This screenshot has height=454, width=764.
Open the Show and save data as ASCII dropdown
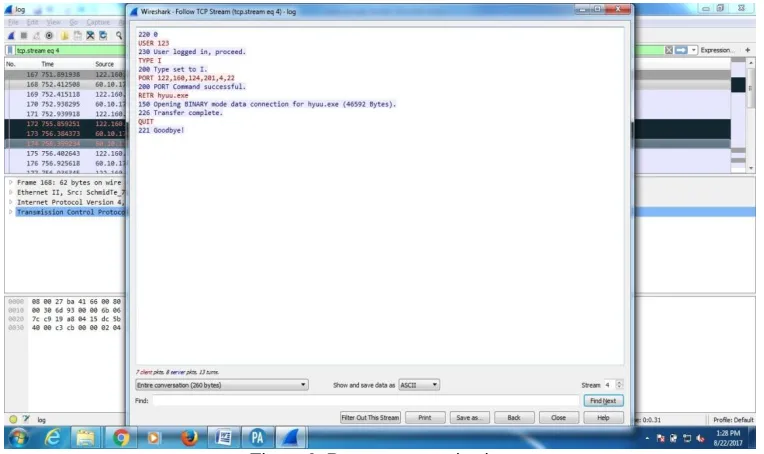(419, 385)
